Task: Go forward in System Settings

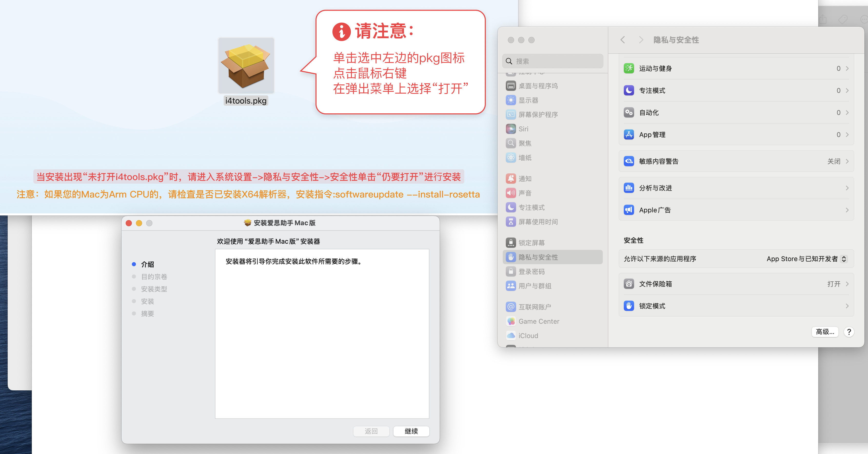Action: pyautogui.click(x=641, y=40)
